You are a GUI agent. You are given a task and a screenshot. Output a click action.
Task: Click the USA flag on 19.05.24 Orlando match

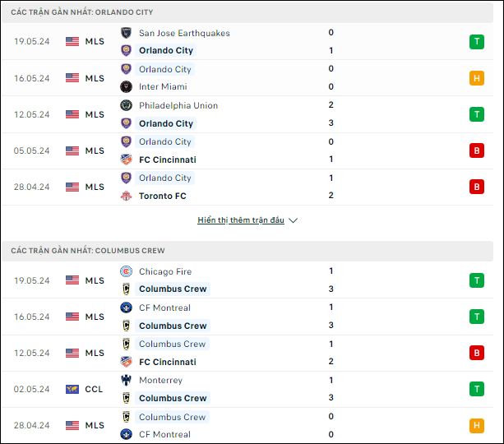[72, 41]
